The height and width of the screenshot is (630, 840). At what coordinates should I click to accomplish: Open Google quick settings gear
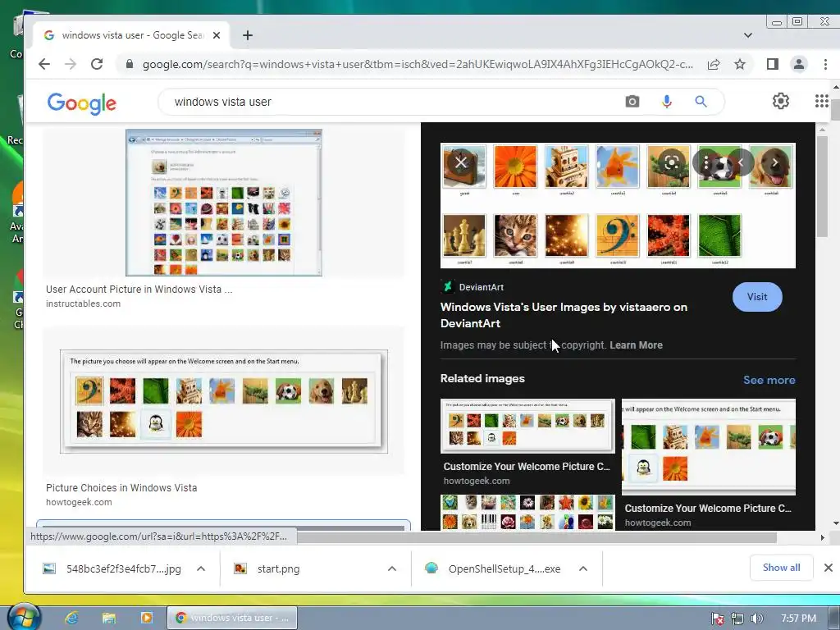coord(781,101)
